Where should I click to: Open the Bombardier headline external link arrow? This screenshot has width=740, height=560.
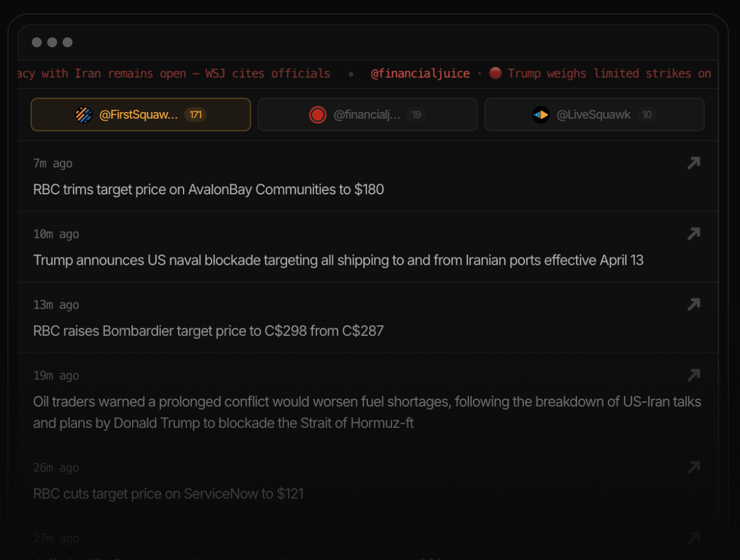tap(694, 304)
